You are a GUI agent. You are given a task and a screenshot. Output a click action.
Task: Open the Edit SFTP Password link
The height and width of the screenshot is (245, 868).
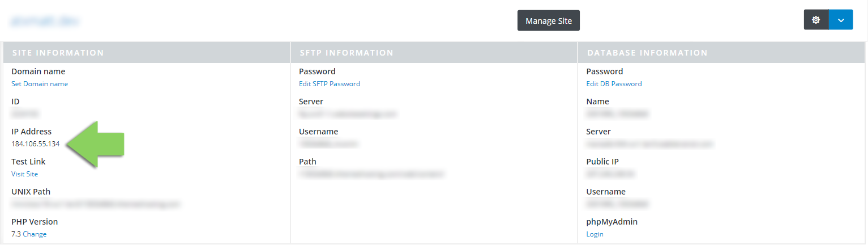tap(330, 84)
